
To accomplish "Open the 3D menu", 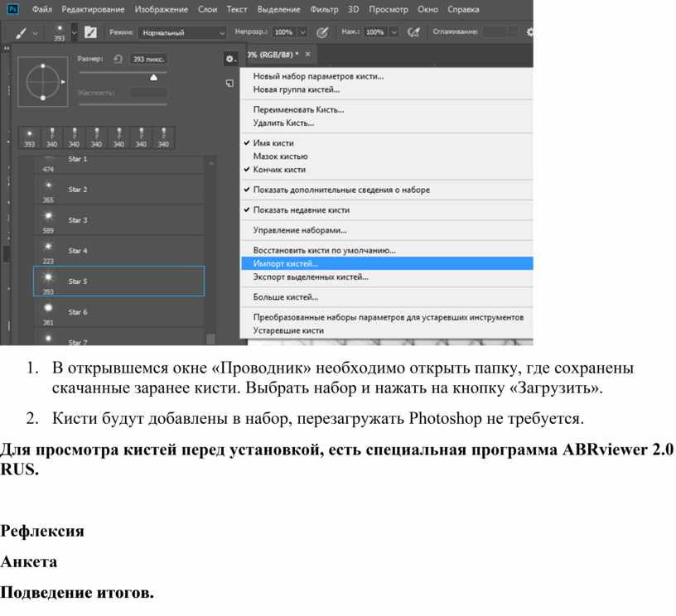I will (x=354, y=9).
